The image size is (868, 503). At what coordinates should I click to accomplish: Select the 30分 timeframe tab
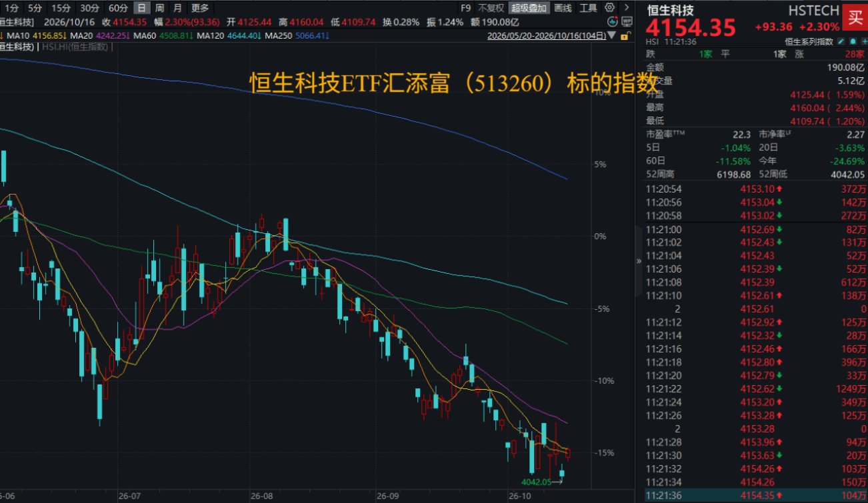(89, 8)
